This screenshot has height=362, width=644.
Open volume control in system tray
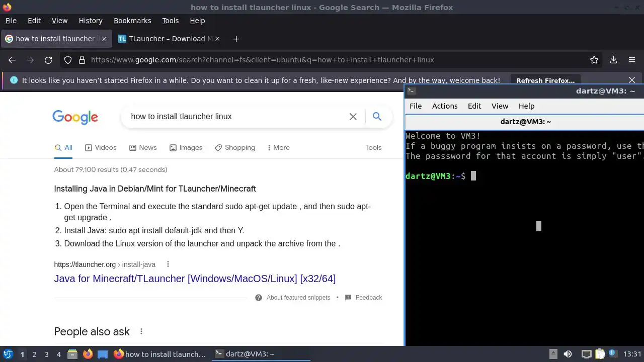568,354
